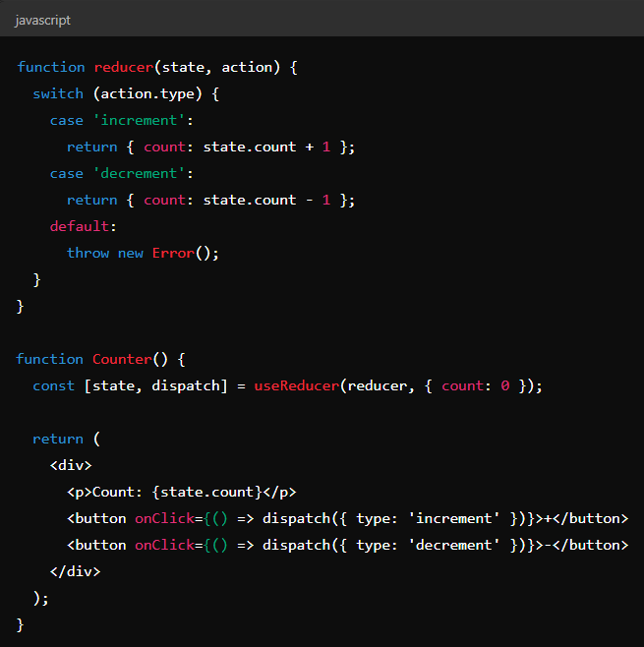Image resolution: width=644 pixels, height=647 pixels.
Task: Click 'switch' keyword in reducer
Action: 58,93
